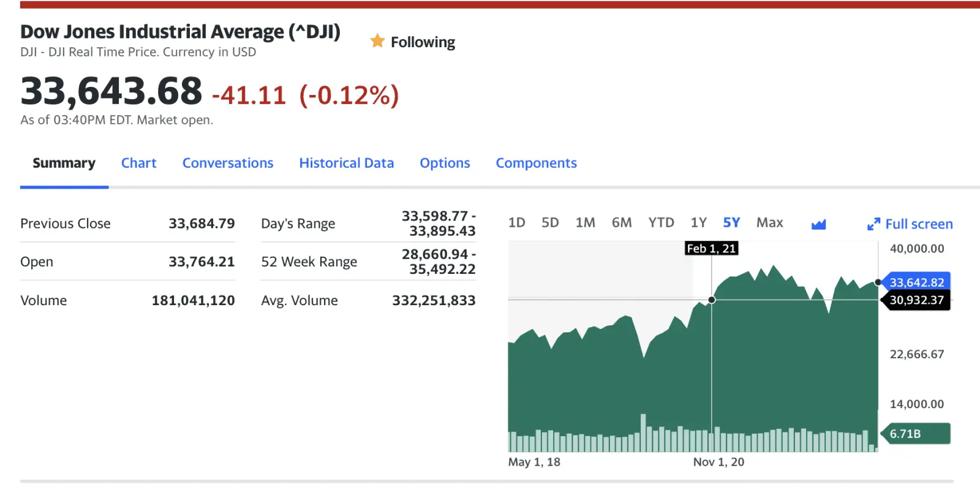Set chart range to 6M
The width and height of the screenshot is (980, 484).
pyautogui.click(x=622, y=223)
